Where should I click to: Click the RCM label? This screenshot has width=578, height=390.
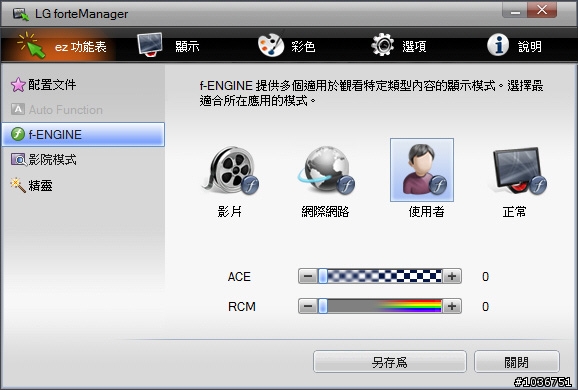point(242,306)
